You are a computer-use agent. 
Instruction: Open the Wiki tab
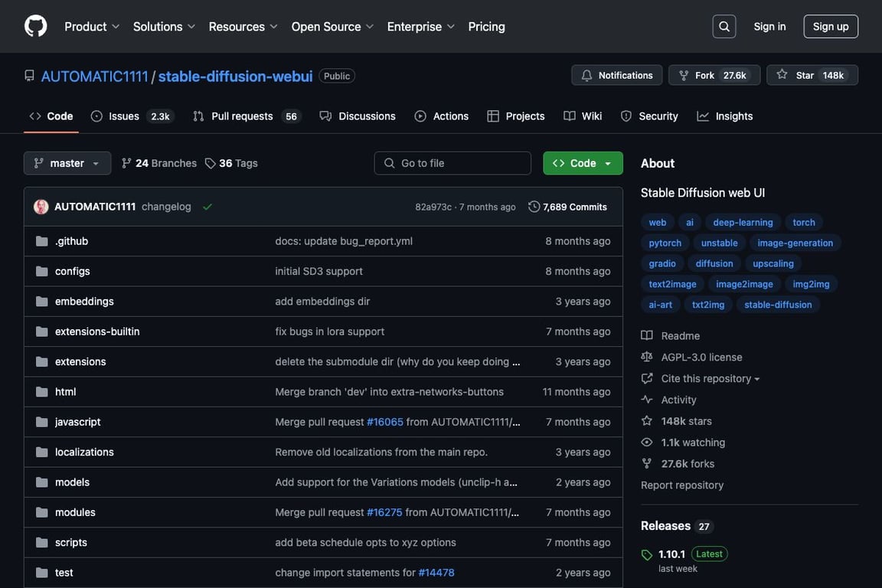click(x=583, y=116)
